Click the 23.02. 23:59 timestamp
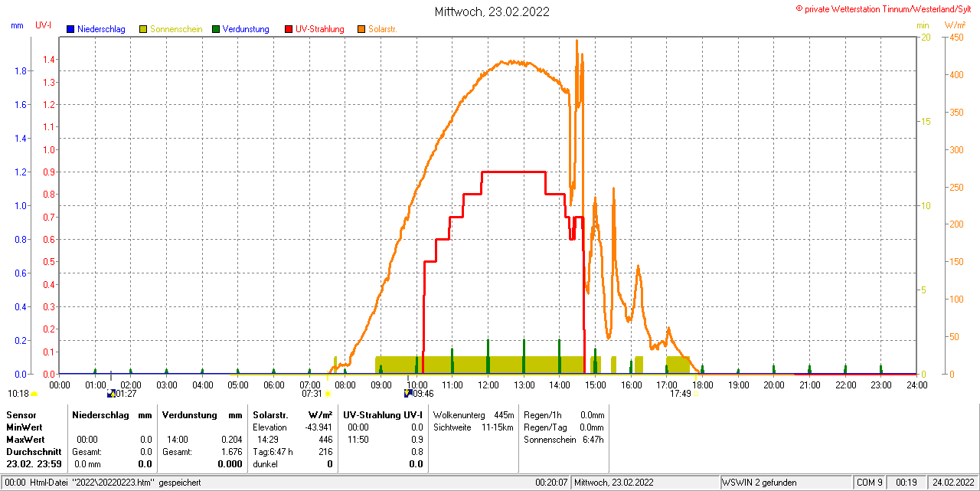The width and height of the screenshot is (980, 491). (34, 464)
